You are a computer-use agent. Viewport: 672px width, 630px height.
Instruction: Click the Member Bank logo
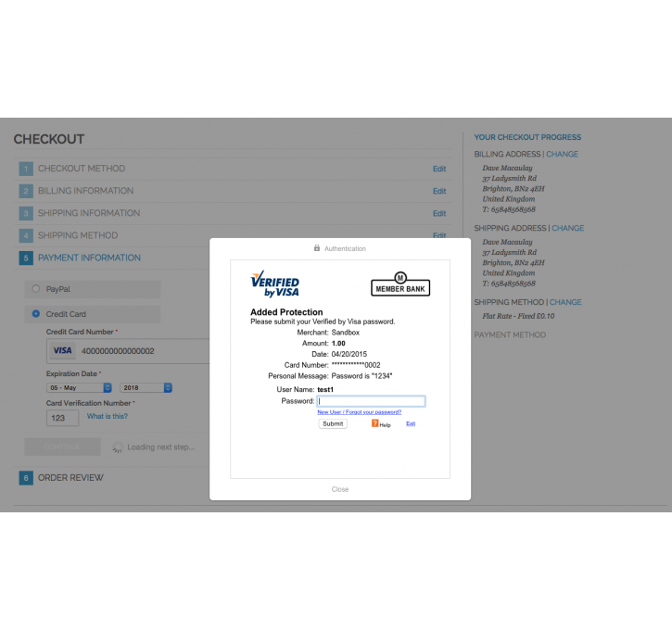400,283
